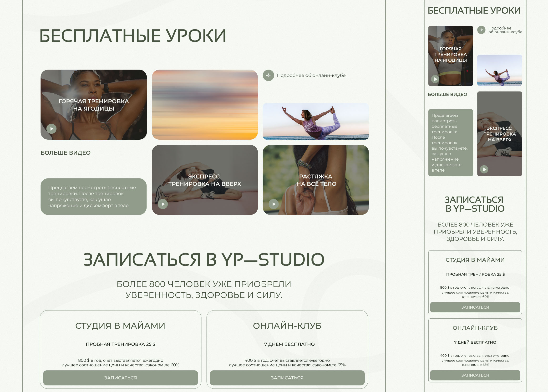Open the beach yoga pose thumbnail on desktop
This screenshot has width=548, height=392.
point(315,121)
